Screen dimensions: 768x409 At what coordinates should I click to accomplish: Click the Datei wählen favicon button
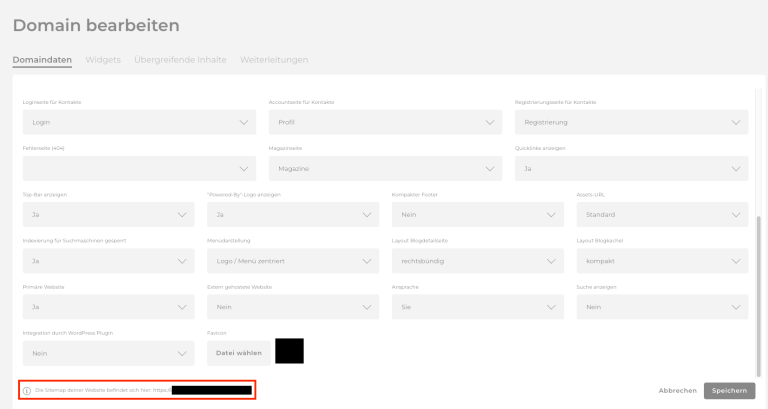click(x=238, y=353)
